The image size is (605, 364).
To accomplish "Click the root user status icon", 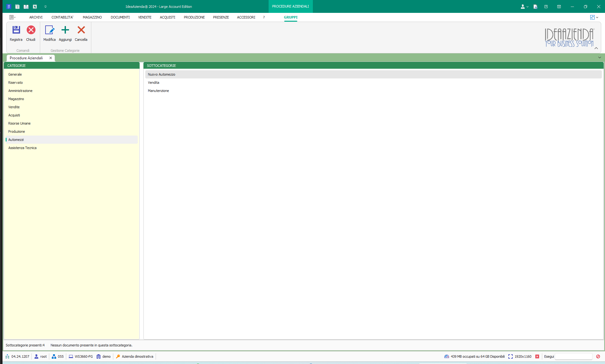I will coord(36,356).
